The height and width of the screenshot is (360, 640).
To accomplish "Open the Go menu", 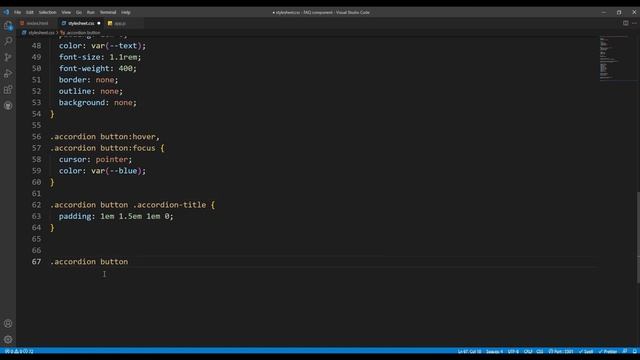I will tap(79, 12).
